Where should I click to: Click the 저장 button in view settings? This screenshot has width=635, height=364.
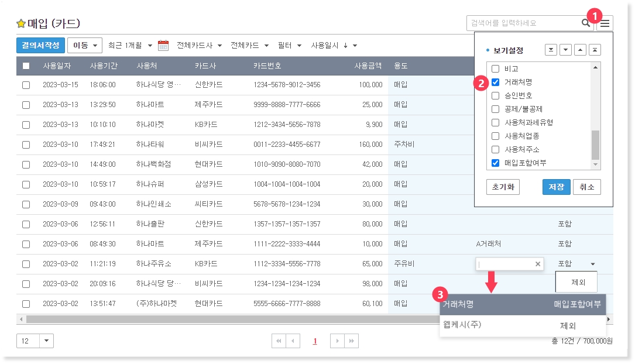point(556,187)
